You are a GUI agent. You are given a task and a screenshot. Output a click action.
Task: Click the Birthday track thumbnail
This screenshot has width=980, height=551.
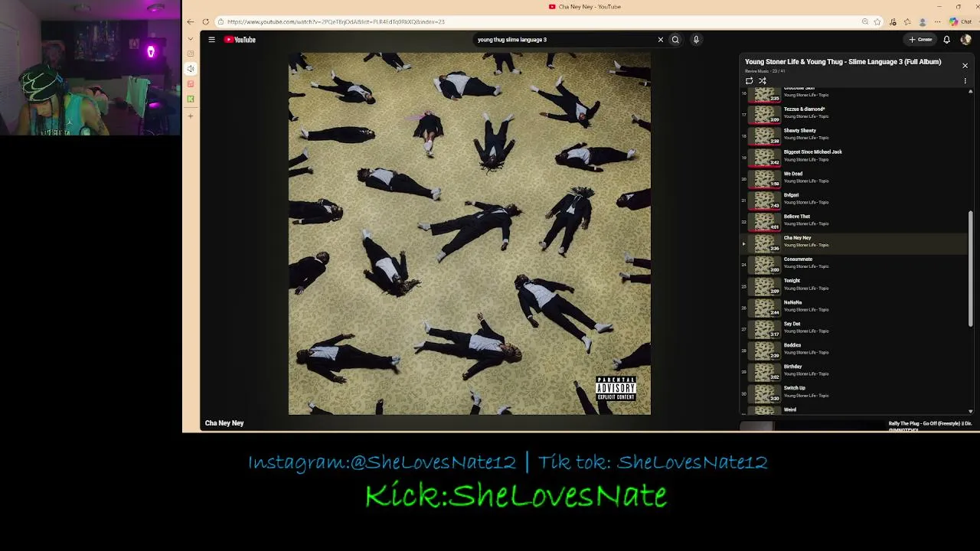point(764,373)
